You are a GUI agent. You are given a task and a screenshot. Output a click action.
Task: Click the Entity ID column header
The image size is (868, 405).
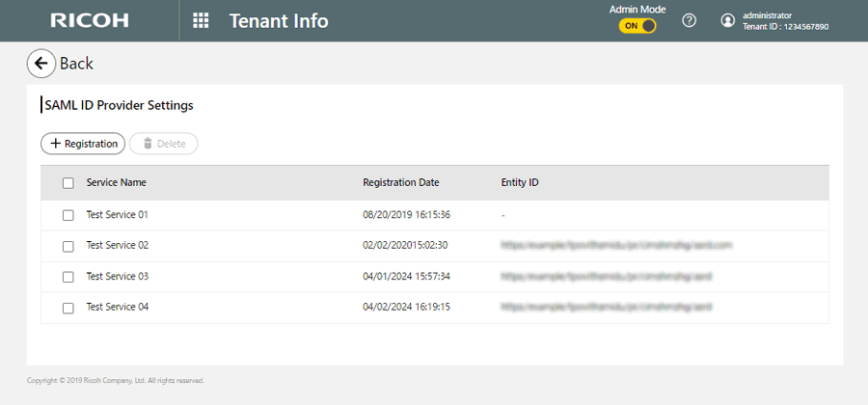519,183
